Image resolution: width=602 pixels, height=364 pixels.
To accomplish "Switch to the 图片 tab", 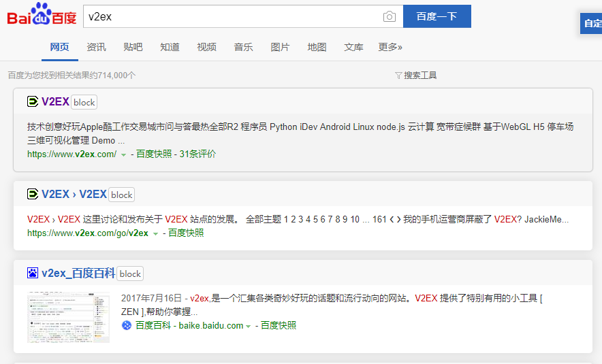I will [280, 47].
